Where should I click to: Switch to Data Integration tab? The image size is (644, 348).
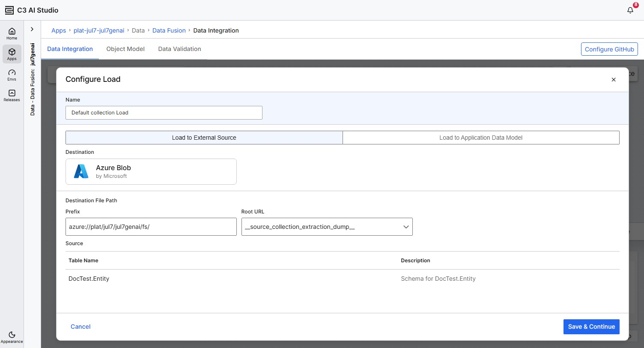(x=70, y=49)
